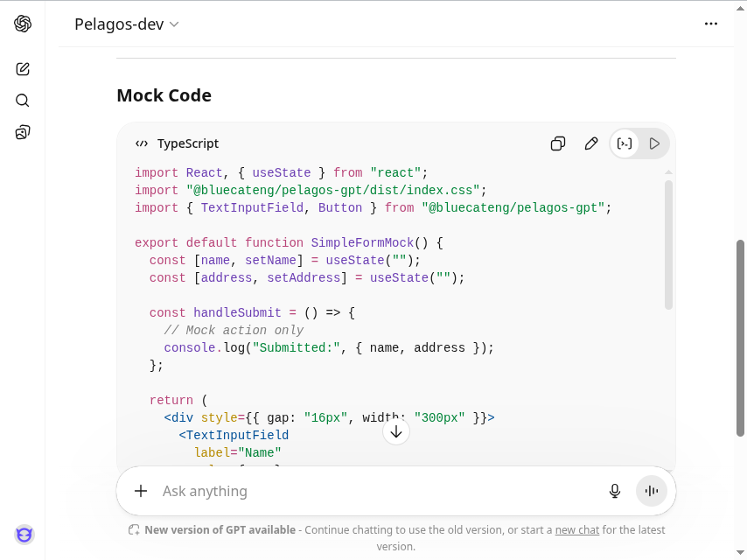Toggle the code view mode button

point(625,143)
